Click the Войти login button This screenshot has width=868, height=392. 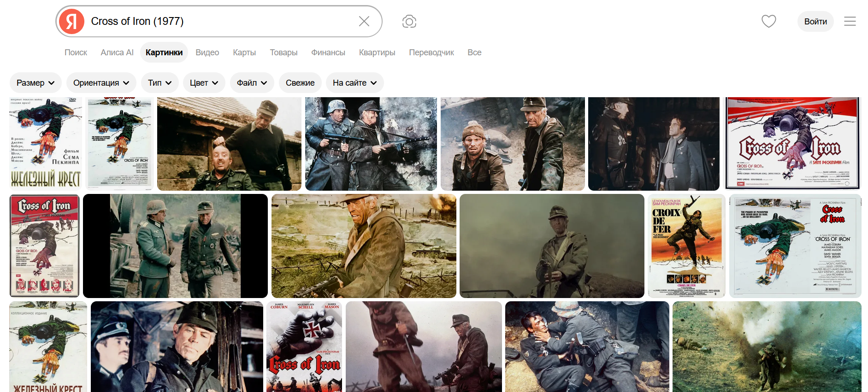click(815, 21)
